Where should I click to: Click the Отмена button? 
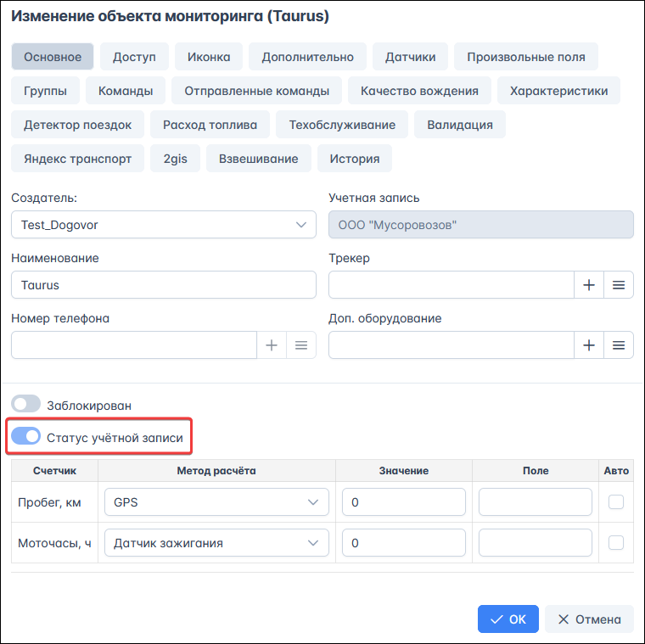click(x=589, y=619)
